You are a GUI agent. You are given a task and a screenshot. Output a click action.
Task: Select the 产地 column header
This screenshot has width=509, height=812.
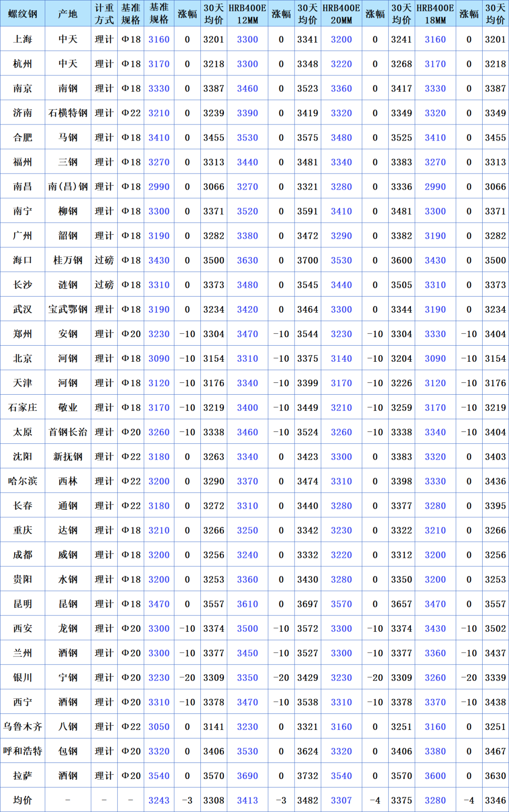pos(68,14)
